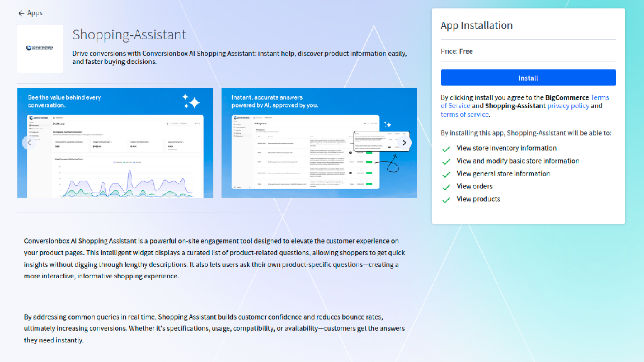Click checkmark next to View orders

(x=446, y=187)
